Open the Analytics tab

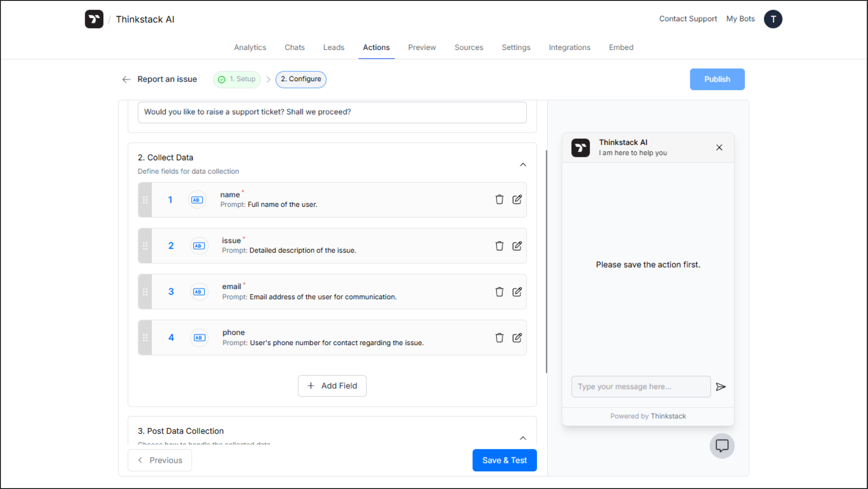(x=250, y=47)
